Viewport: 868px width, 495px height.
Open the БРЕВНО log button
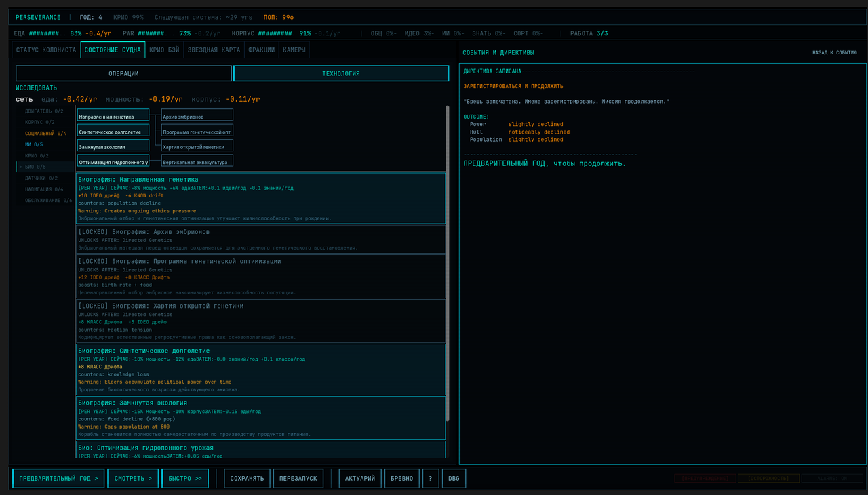pyautogui.click(x=402, y=478)
